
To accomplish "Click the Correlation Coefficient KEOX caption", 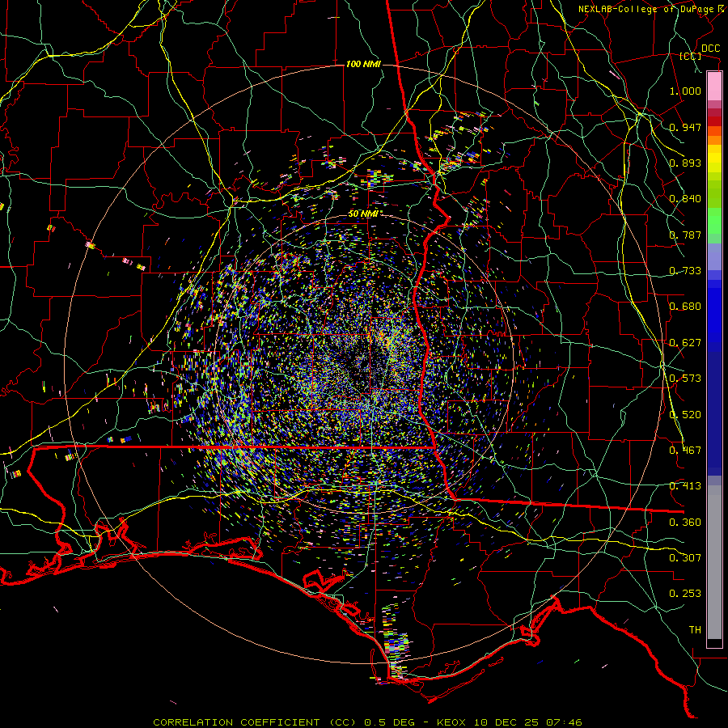I will (367, 722).
